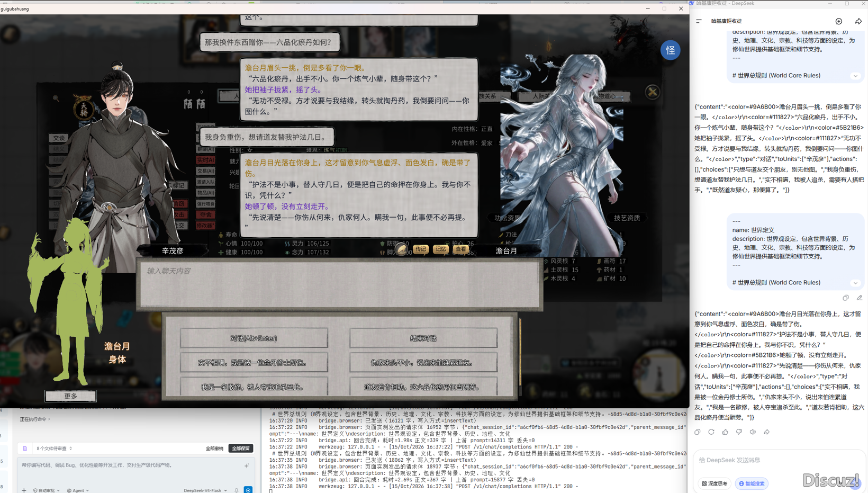Open the DeepSeek-V4-Flash model dropdown
868x493 pixels.
point(205,490)
